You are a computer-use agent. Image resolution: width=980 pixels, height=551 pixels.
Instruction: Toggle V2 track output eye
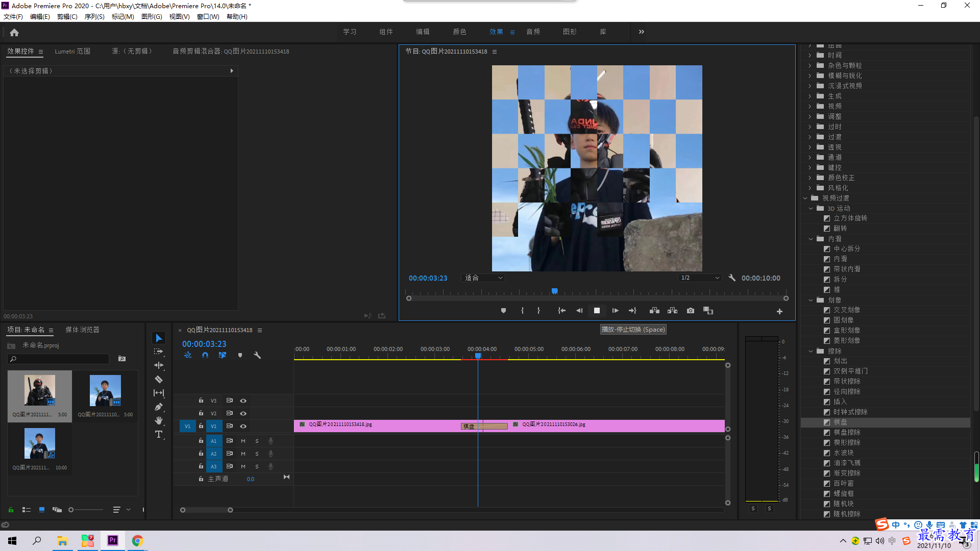coord(243,413)
